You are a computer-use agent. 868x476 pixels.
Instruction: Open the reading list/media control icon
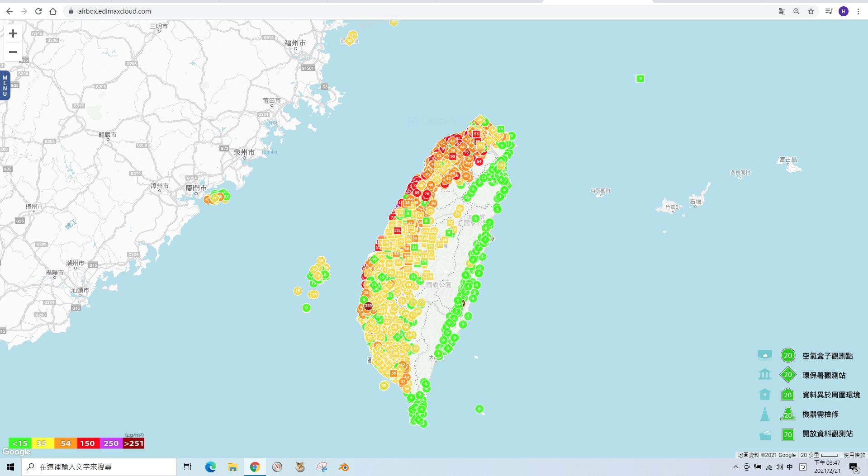829,11
